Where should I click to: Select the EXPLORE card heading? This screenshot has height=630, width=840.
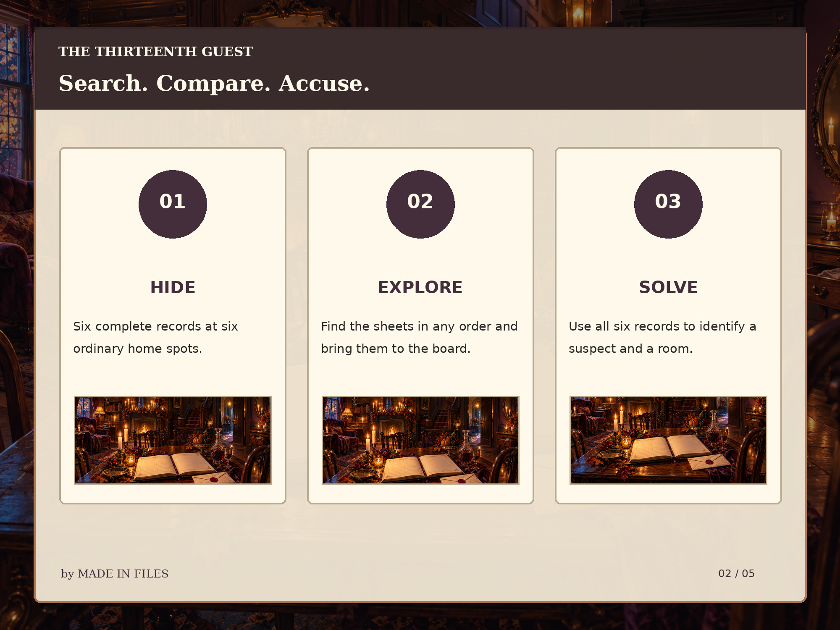point(420,287)
